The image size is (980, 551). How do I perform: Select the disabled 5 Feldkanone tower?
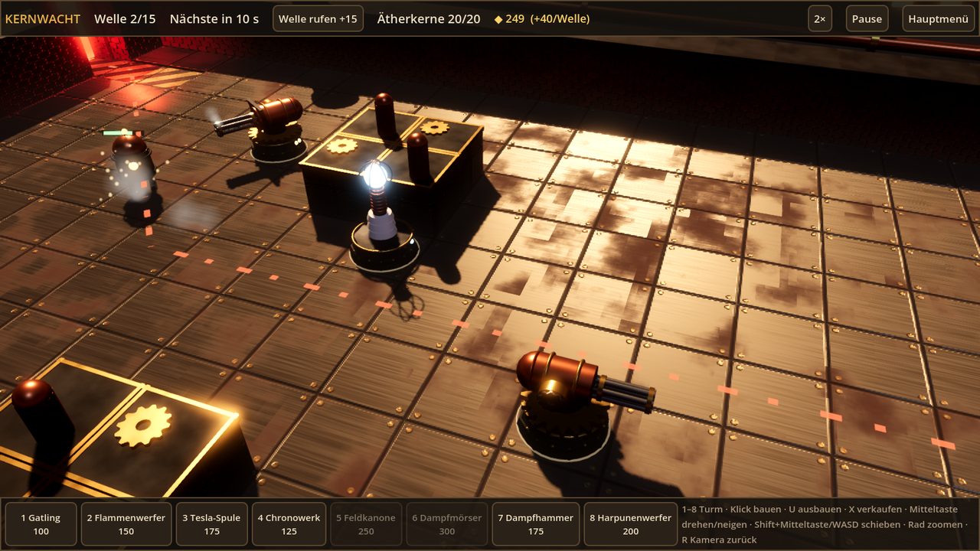[x=366, y=524]
